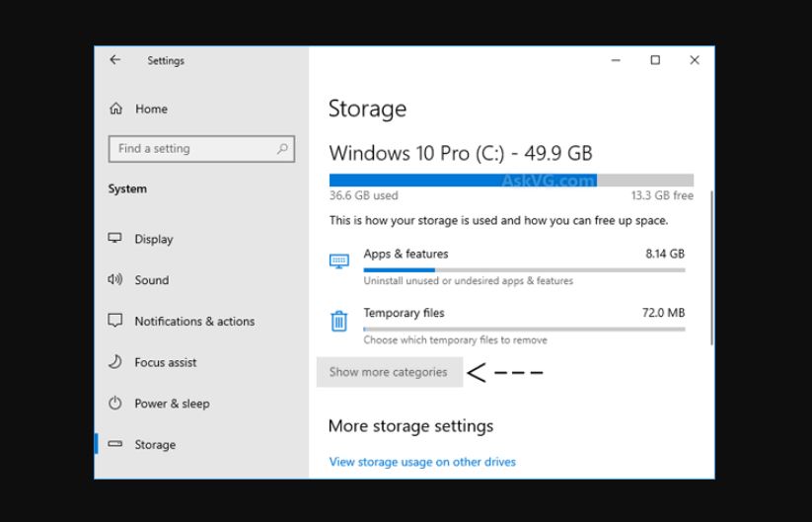Screen dimensions: 812x522
Task: Click Choose which temporary files to remove
Action: (455, 340)
